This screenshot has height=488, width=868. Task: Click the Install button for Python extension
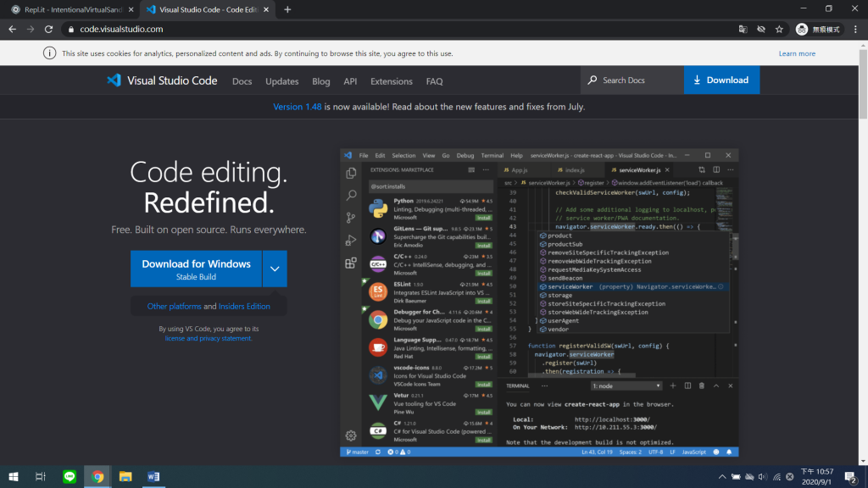484,218
